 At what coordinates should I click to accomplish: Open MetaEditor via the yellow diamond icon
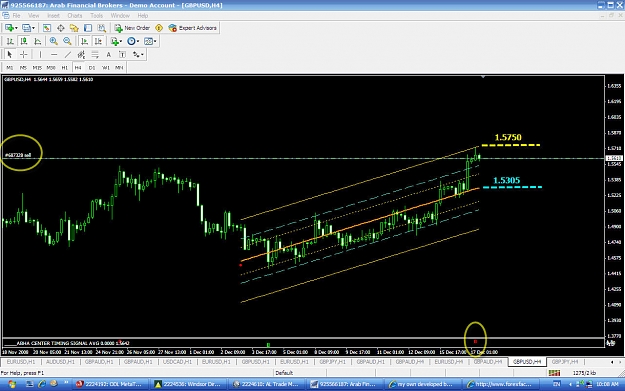click(x=159, y=28)
